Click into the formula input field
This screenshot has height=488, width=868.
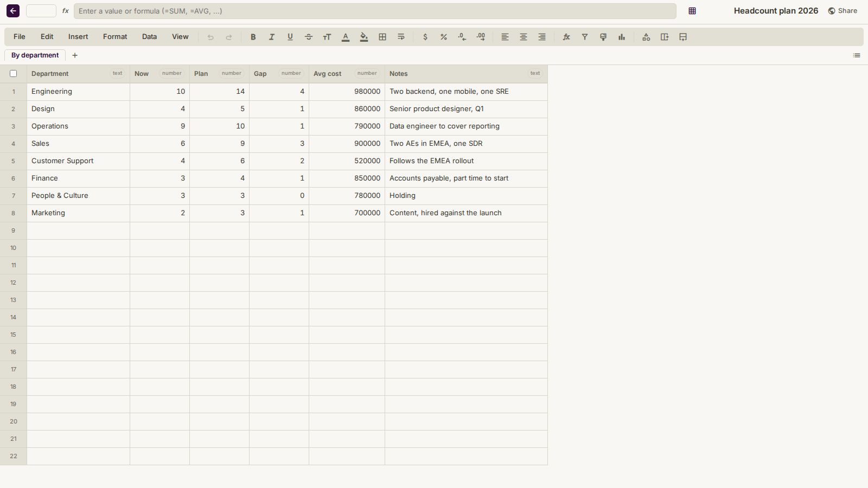(375, 11)
